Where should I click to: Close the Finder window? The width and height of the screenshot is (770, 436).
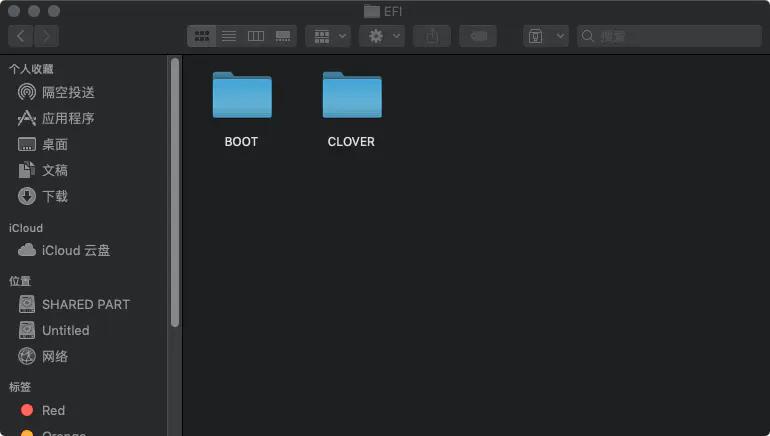point(14,11)
